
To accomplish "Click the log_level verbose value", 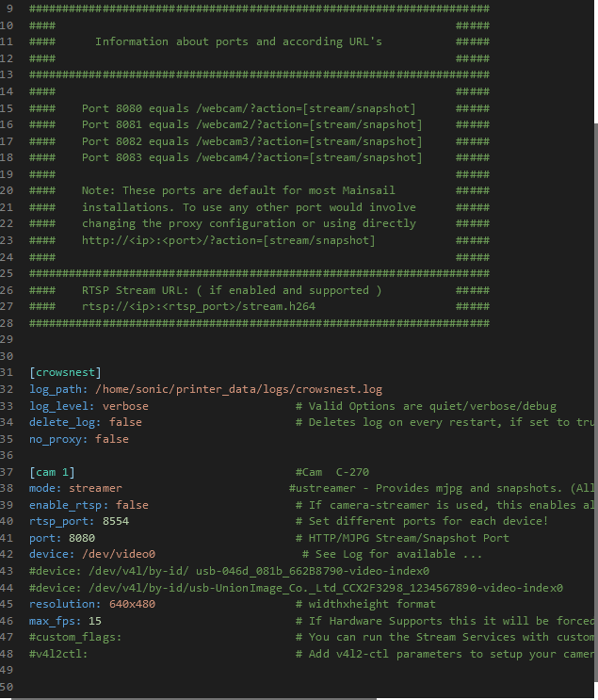I will click(x=125, y=406).
